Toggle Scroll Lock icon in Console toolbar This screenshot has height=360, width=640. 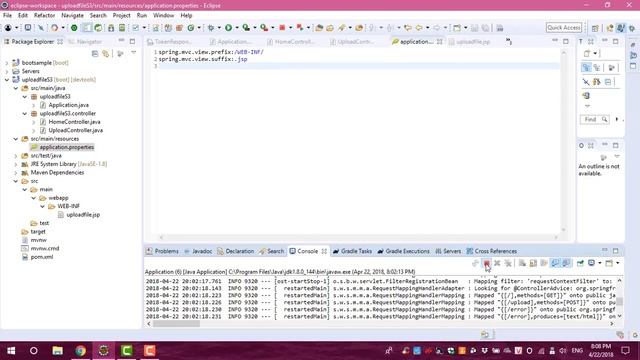(533, 263)
